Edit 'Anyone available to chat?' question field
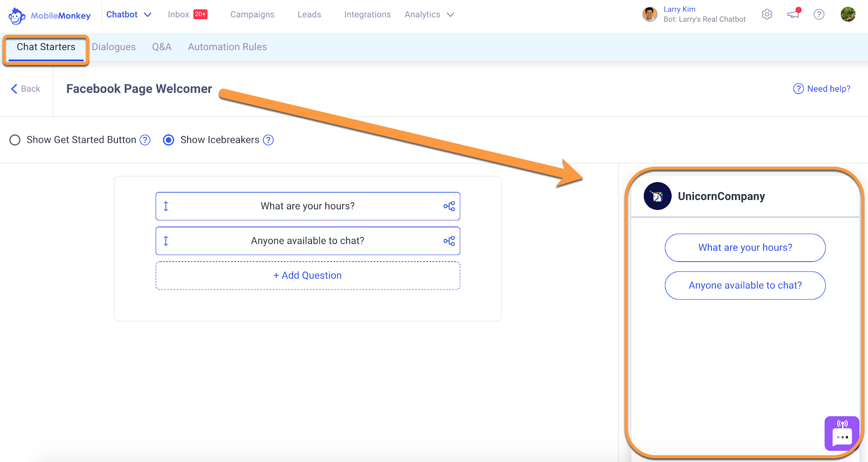This screenshot has width=868, height=462. (x=308, y=241)
